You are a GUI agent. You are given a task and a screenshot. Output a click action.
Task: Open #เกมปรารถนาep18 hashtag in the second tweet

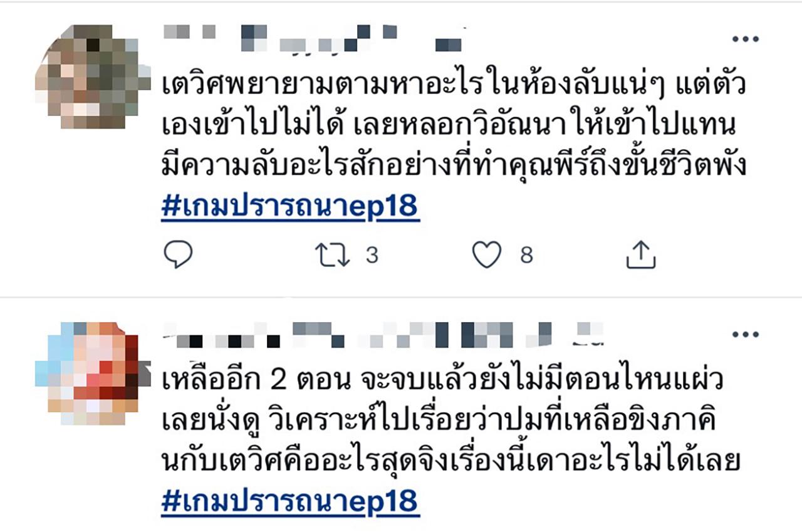point(290,501)
